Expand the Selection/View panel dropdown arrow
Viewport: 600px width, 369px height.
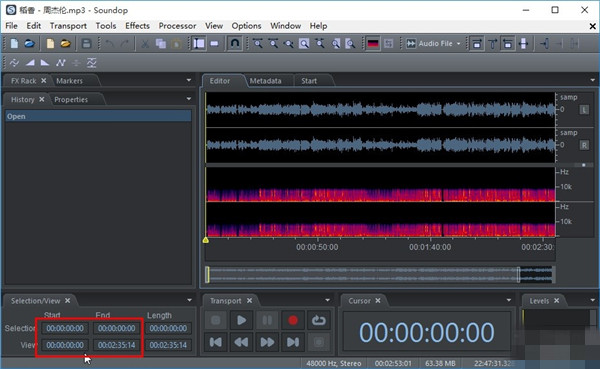pyautogui.click(x=189, y=300)
